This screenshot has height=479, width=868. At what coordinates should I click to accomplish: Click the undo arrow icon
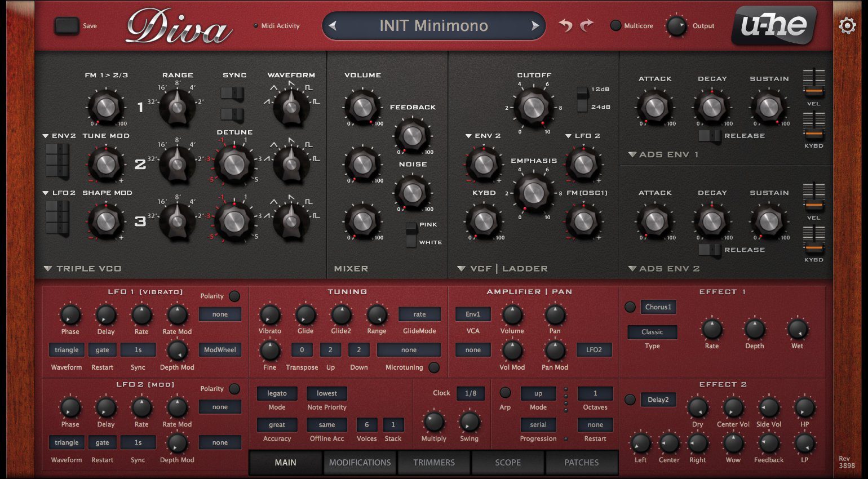(565, 25)
